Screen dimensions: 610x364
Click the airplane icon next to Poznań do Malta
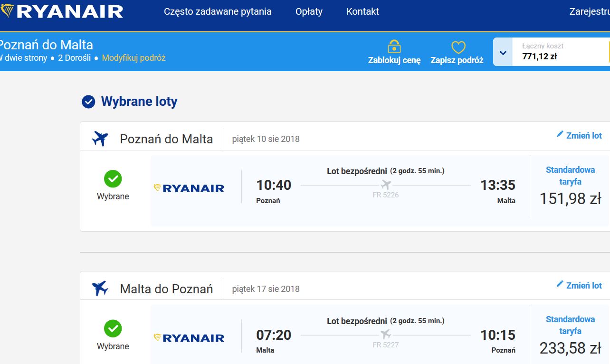coord(100,139)
